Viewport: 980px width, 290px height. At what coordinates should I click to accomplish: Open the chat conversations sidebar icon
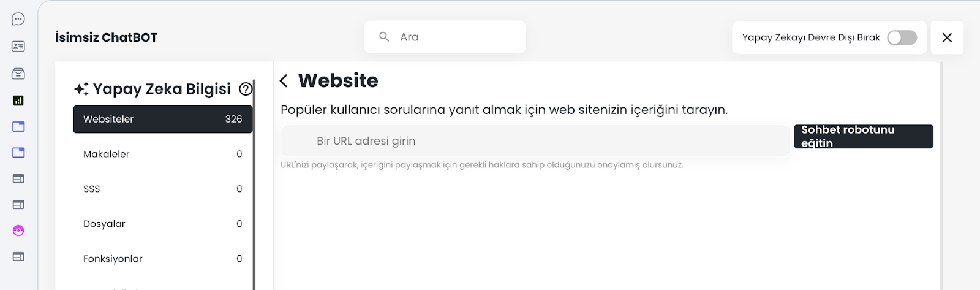click(x=18, y=19)
